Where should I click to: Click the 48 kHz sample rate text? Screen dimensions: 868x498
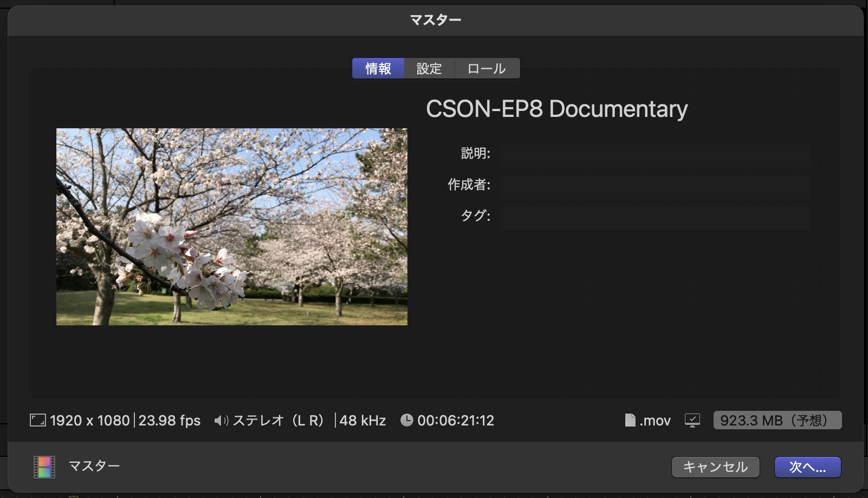(362, 421)
